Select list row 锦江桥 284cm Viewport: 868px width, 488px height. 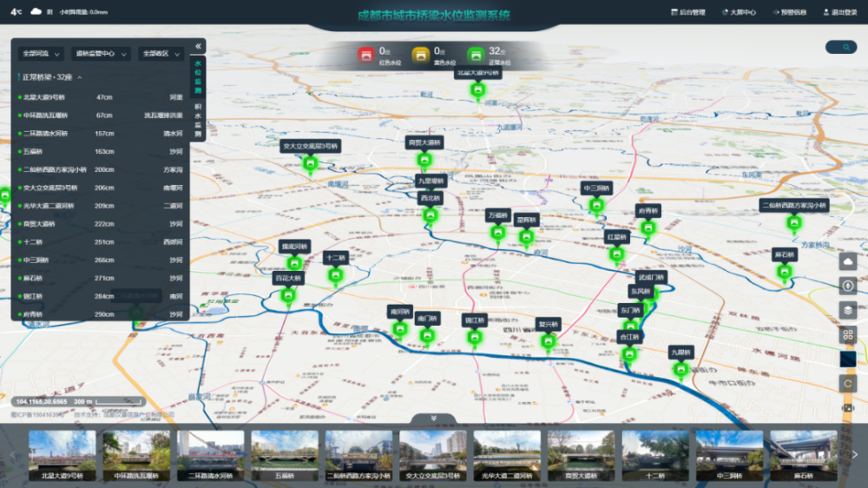(x=100, y=296)
